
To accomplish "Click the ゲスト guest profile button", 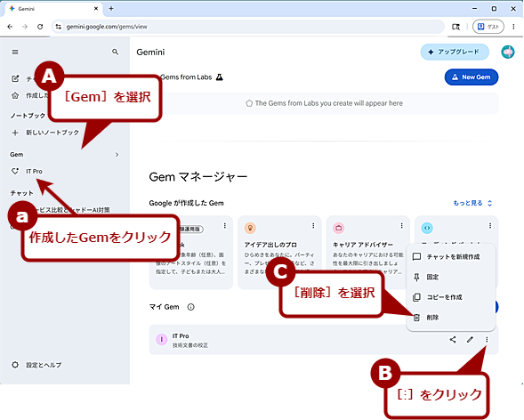I will coord(488,27).
